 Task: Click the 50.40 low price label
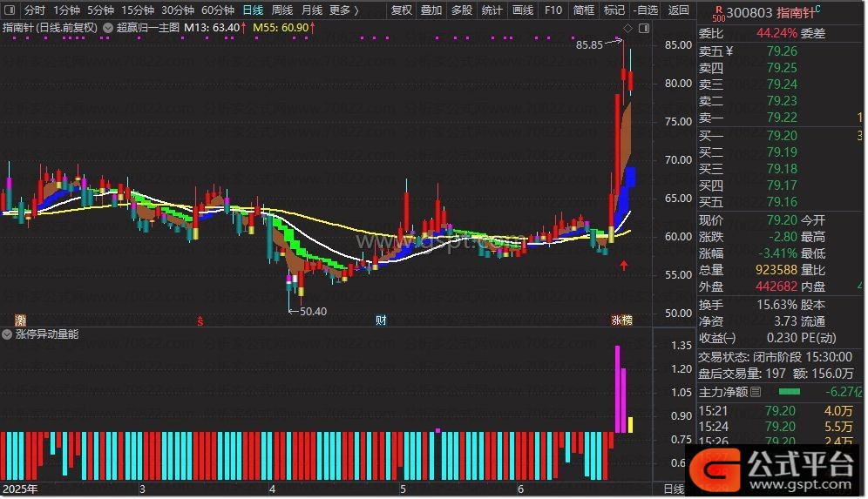tap(314, 312)
